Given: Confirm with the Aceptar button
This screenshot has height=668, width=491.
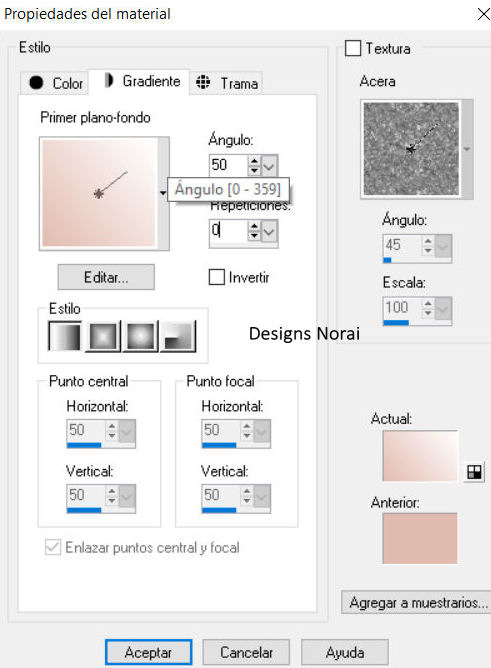Looking at the screenshot, I should 148,652.
